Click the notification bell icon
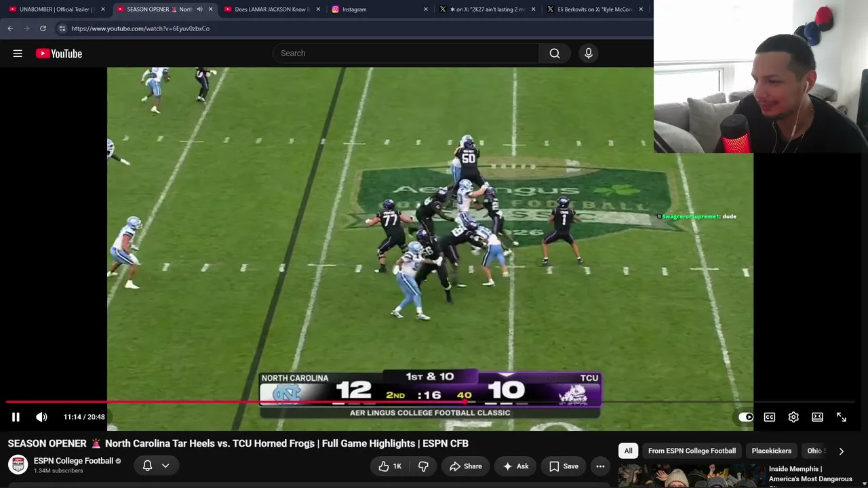868x488 pixels. point(147,466)
